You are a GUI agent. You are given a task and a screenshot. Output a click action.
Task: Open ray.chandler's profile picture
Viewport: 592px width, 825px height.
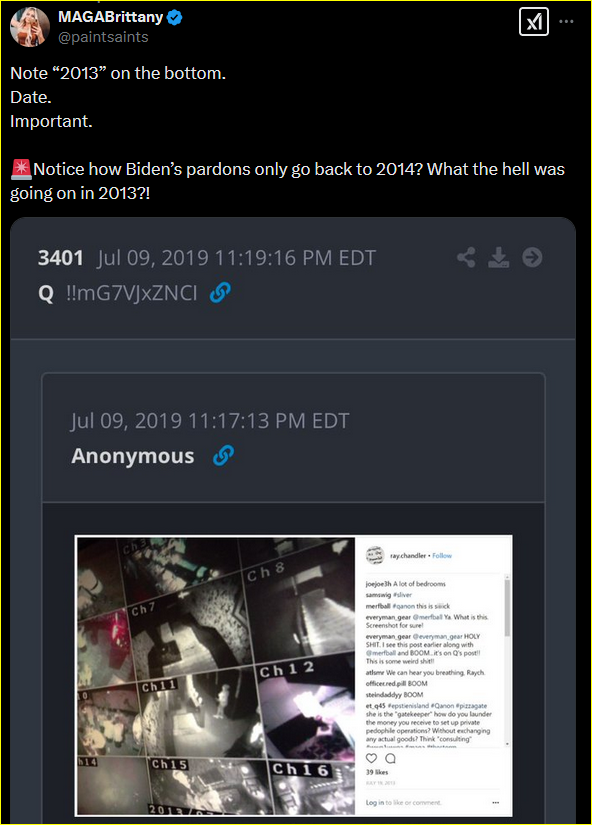click(x=375, y=556)
